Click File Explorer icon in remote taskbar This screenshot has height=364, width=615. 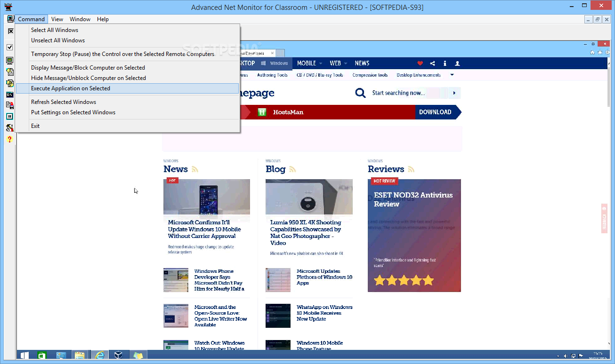point(80,355)
